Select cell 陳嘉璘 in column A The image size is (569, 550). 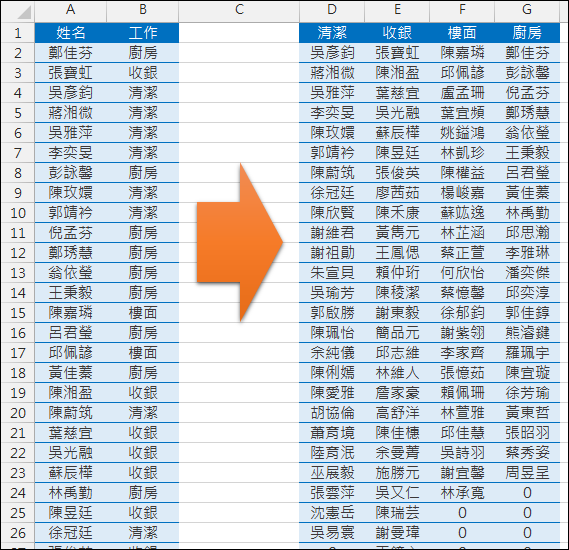pyautogui.click(x=71, y=313)
